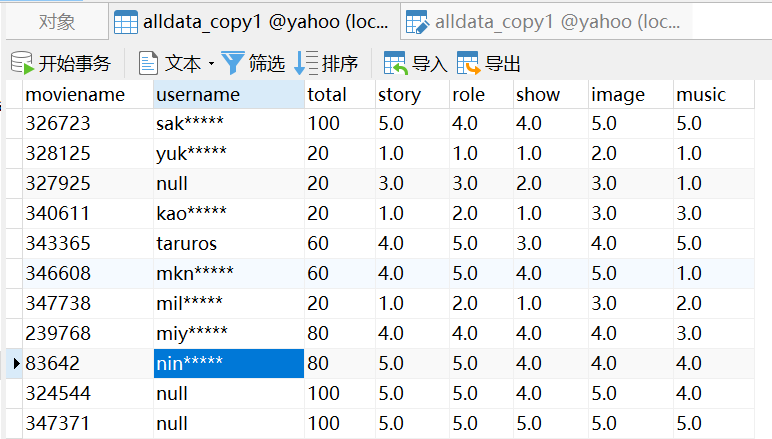Select the username cell mkn*****
The height and width of the screenshot is (439, 772).
(x=229, y=274)
